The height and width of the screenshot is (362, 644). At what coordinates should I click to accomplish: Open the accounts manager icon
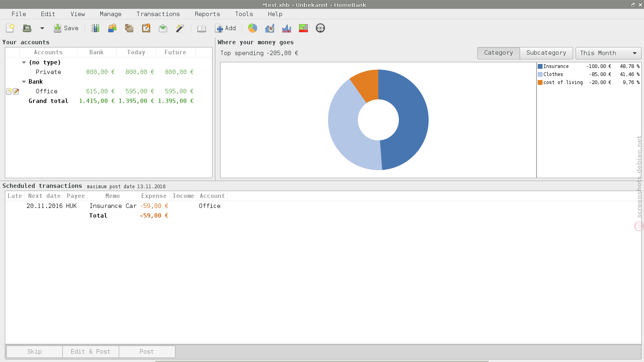[x=95, y=28]
